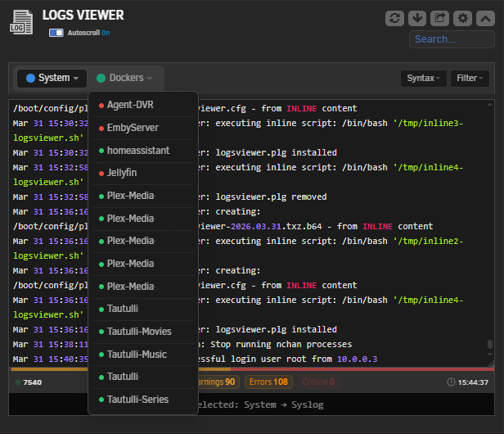Screen dimensions: 504x434
Task: Open the Syntax dropdown
Action: 423,78
